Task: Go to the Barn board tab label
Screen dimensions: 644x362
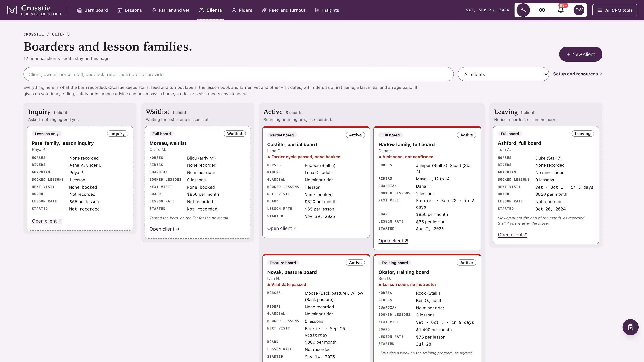Action: tap(96, 10)
